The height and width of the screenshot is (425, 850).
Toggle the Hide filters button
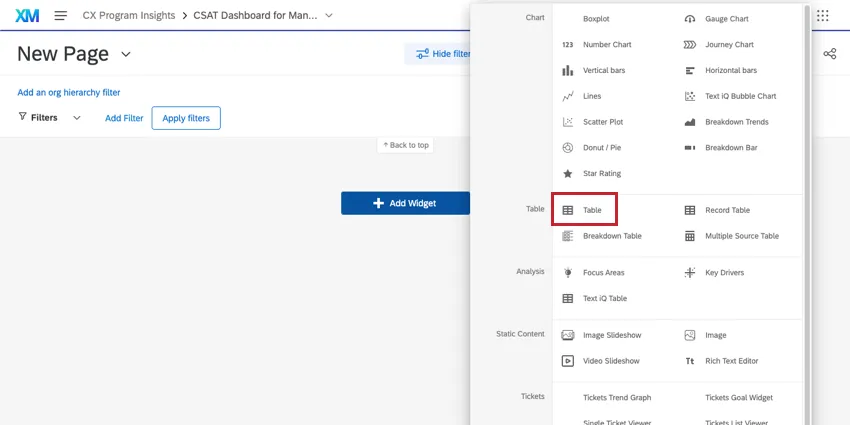coord(438,54)
